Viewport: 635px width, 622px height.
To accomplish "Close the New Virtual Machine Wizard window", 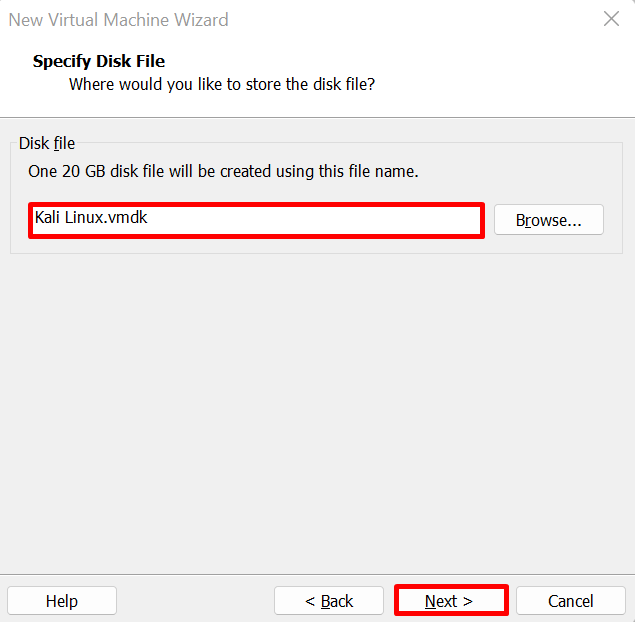I will coord(611,19).
